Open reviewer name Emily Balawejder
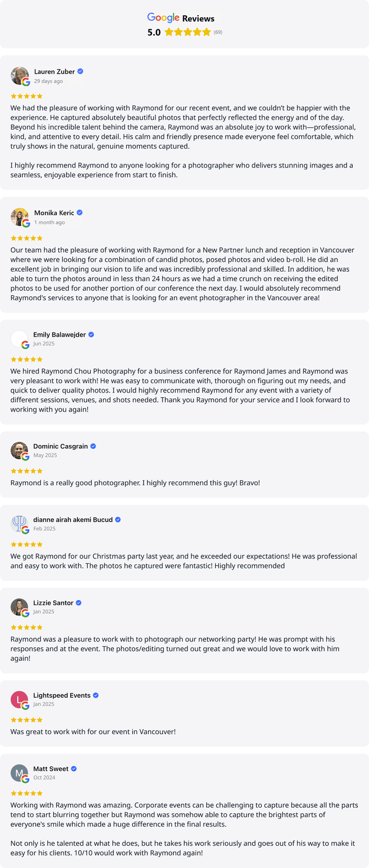Viewport: 369px width, 868px height. click(x=60, y=335)
